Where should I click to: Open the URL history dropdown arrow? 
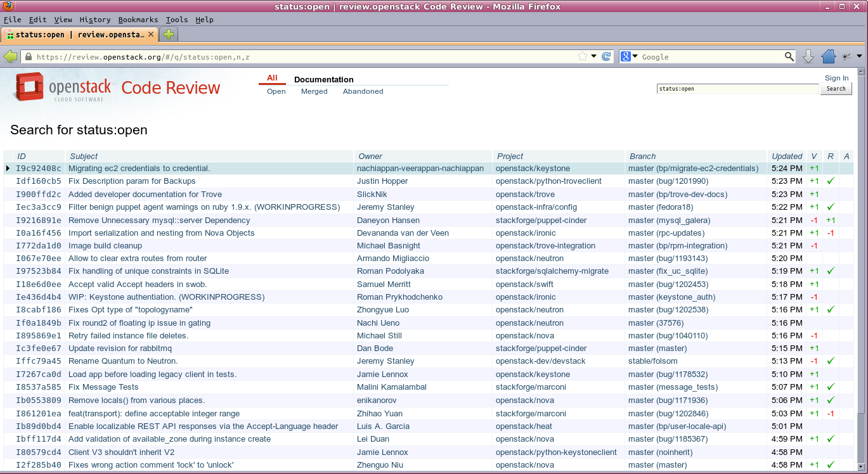594,56
